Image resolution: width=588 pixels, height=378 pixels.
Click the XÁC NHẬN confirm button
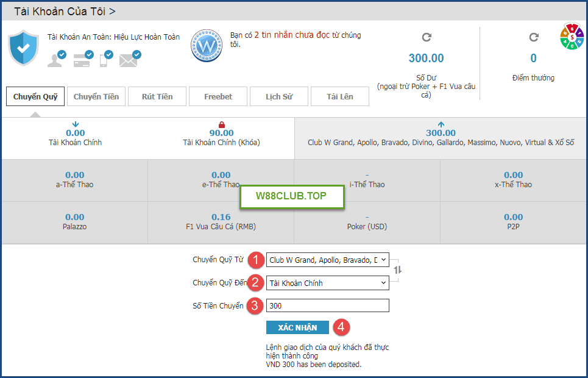click(298, 327)
